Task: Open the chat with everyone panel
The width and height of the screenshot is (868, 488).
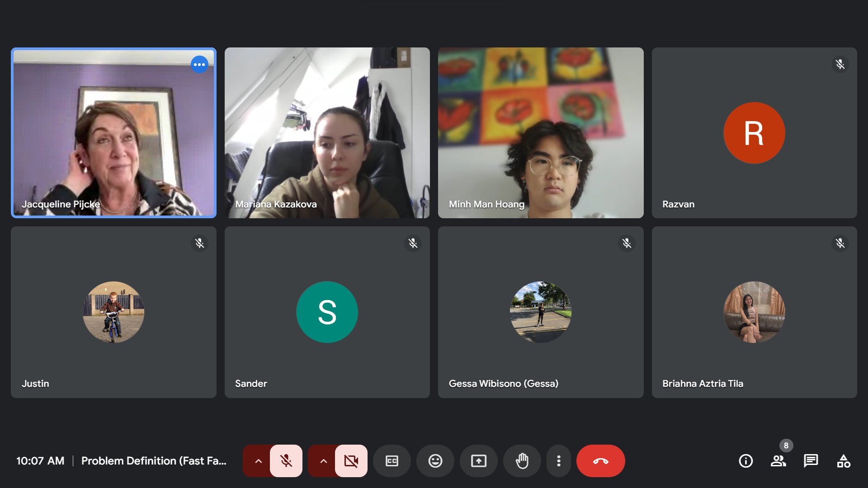Action: 811,461
